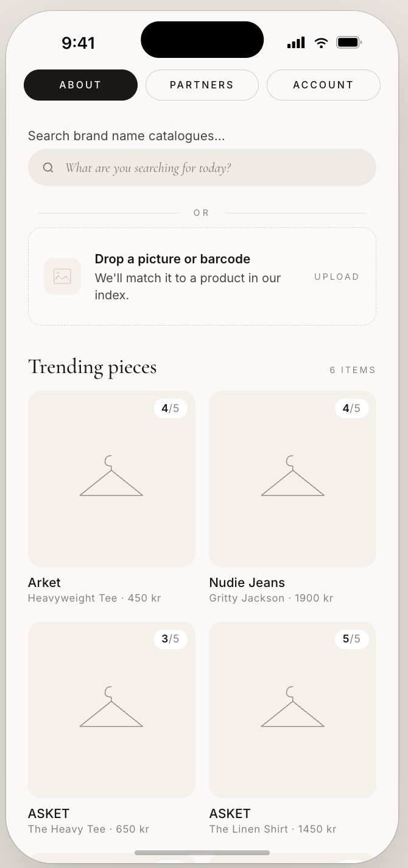Switch to the PARTNERS tab
The height and width of the screenshot is (868, 408).
pos(202,85)
